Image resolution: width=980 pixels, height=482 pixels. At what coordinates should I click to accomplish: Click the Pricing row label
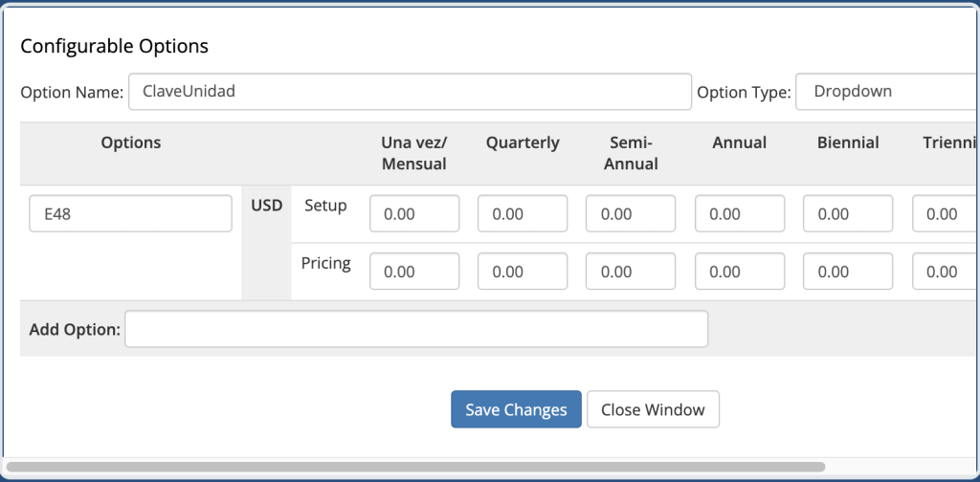326,264
